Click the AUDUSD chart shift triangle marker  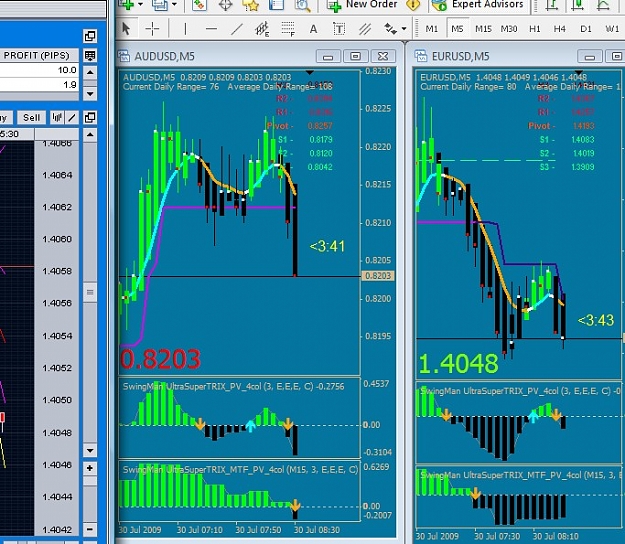[x=310, y=72]
